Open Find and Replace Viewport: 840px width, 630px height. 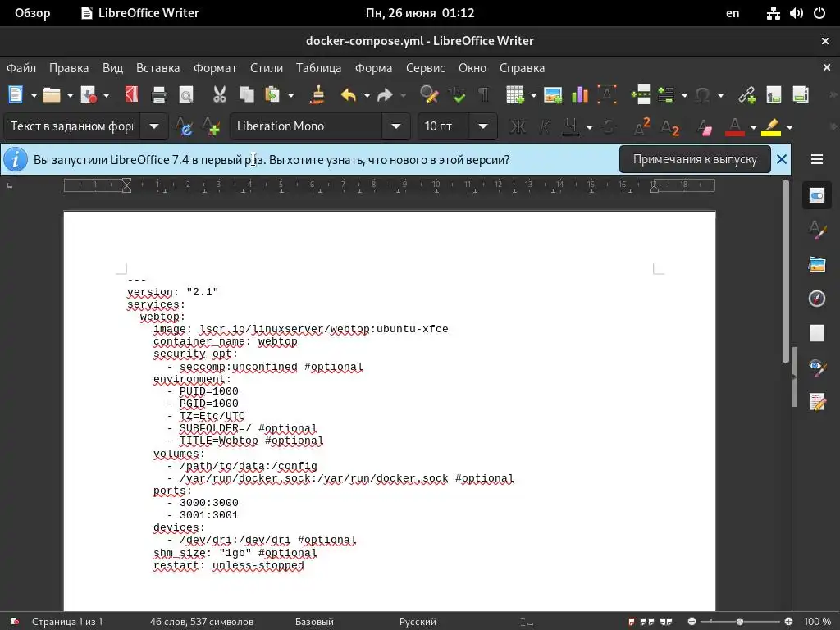[x=429, y=95]
